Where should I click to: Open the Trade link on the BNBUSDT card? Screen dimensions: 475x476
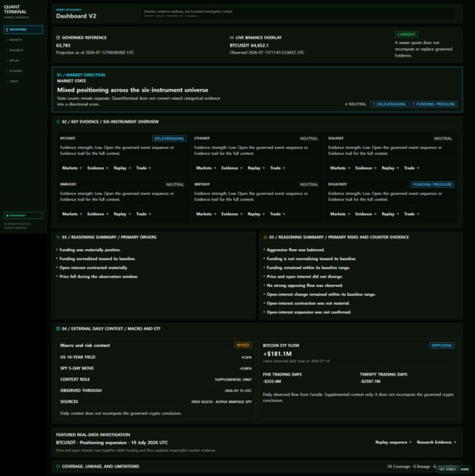click(144, 214)
